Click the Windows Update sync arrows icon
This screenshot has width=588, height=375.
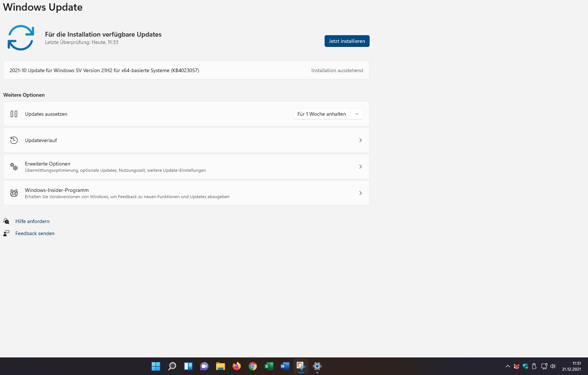pyautogui.click(x=21, y=38)
